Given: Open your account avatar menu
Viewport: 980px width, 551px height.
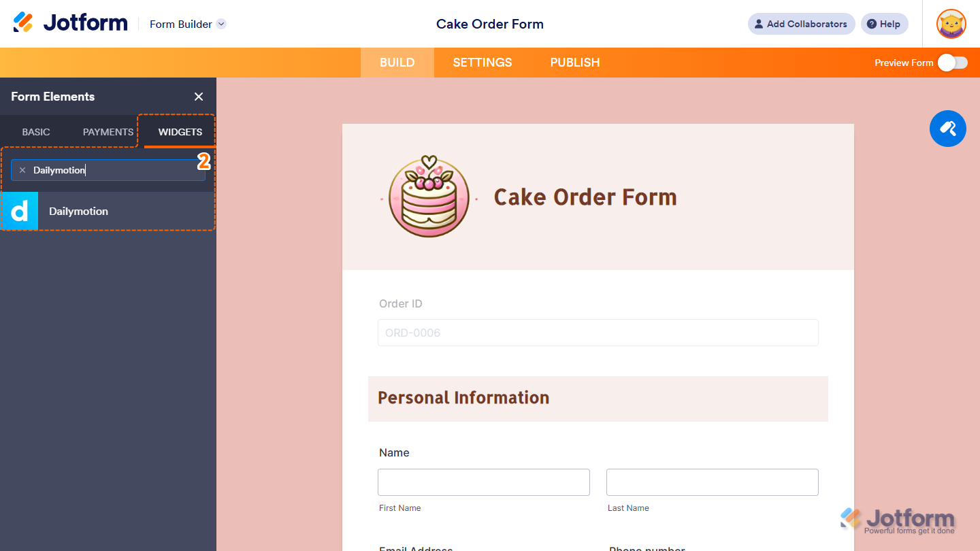Looking at the screenshot, I should tap(950, 24).
